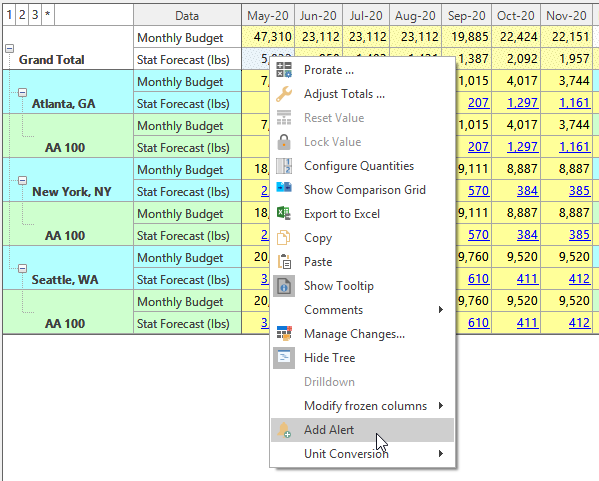
Task: Click the Configure Quantities icon
Action: coord(284,166)
